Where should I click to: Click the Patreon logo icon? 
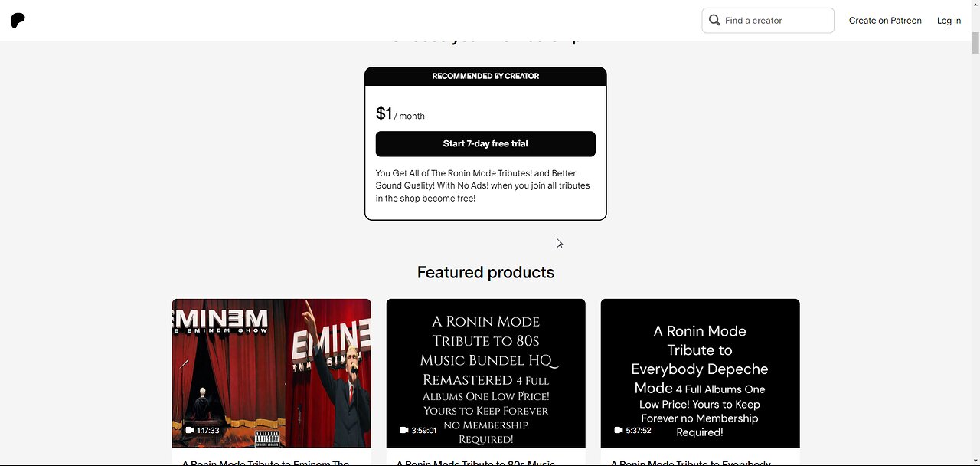tap(18, 21)
